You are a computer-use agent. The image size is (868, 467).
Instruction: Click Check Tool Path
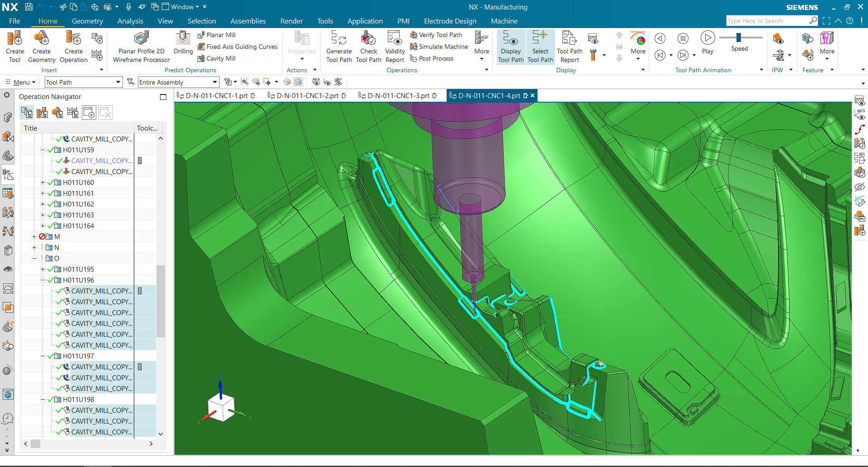tap(368, 47)
